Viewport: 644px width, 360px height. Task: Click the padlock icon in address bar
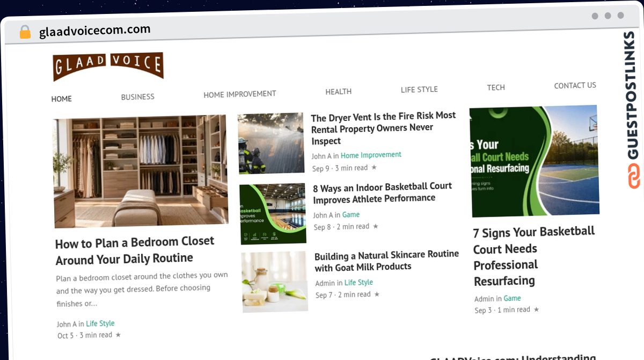tap(25, 32)
